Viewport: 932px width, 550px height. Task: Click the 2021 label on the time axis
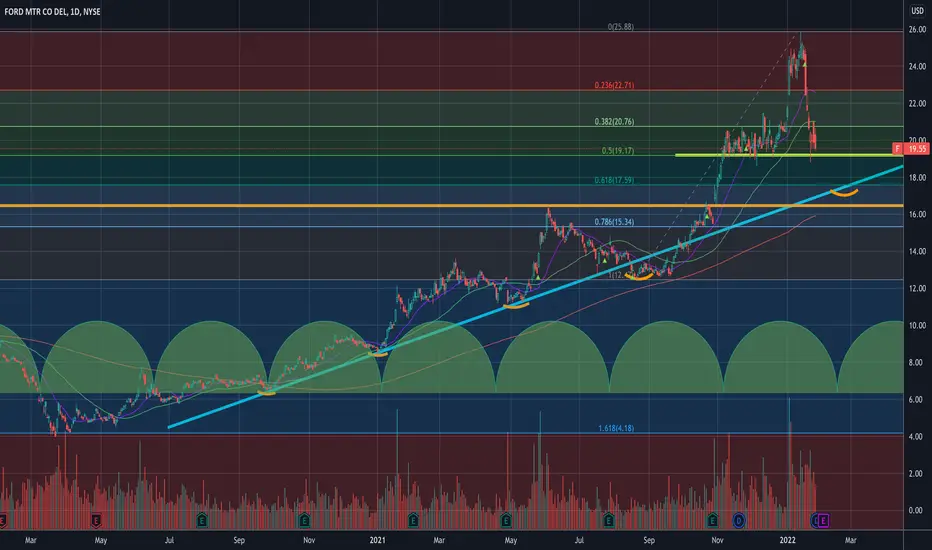[377, 540]
